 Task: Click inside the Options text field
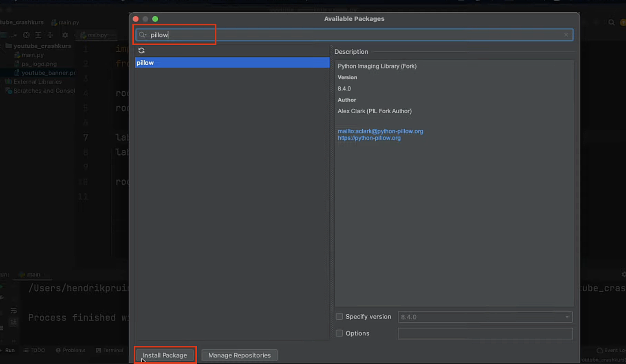click(x=485, y=333)
